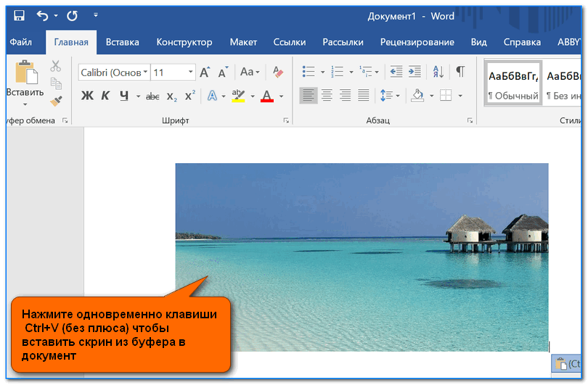The image size is (588, 385).
Task: Toggle Italic formatting (К)
Action: [x=105, y=96]
